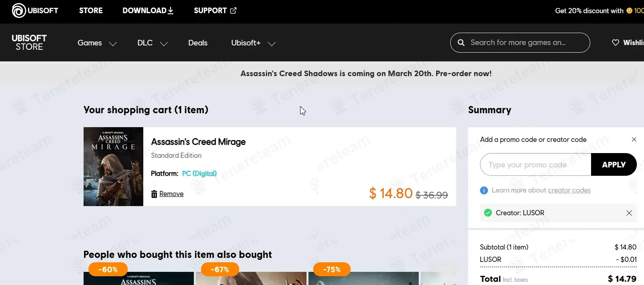Click the trash can Remove icon
The height and width of the screenshot is (285, 644).
[x=154, y=194]
